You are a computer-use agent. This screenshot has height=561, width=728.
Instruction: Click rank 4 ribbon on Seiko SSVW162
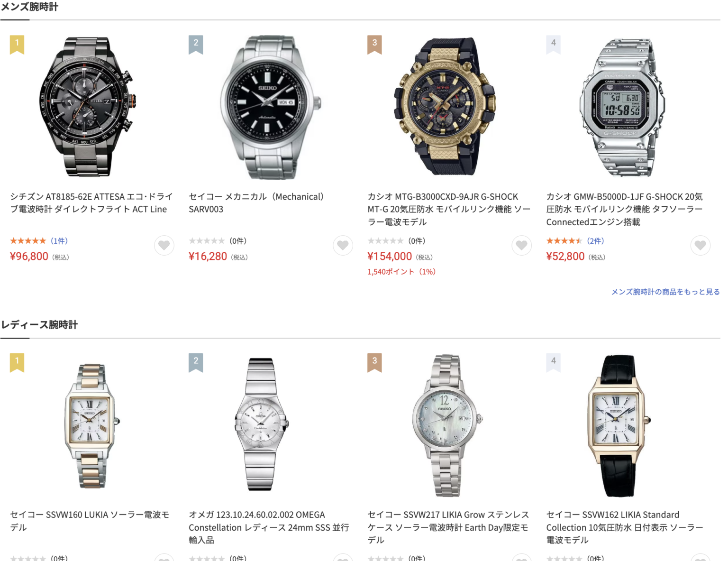pos(553,363)
